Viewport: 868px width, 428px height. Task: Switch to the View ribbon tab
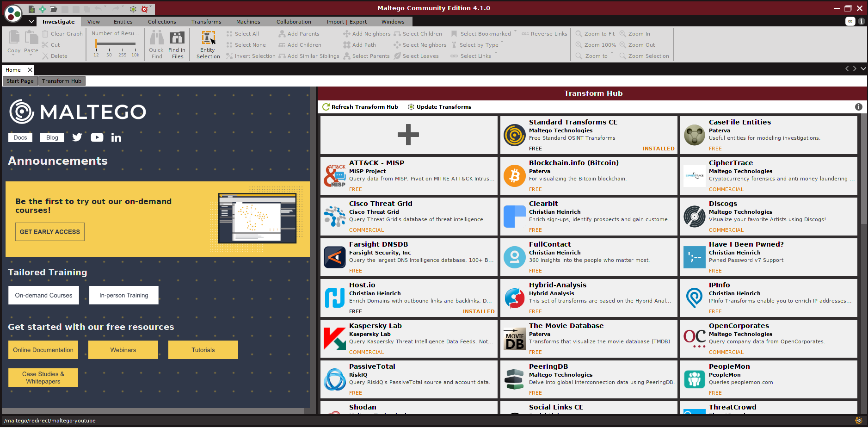(93, 22)
